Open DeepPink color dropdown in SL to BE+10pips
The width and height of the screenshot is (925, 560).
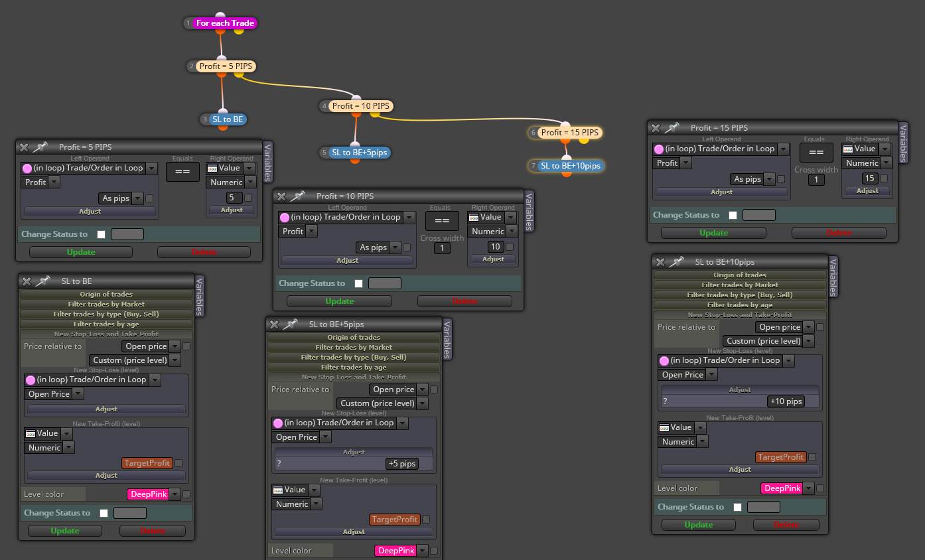click(x=808, y=488)
